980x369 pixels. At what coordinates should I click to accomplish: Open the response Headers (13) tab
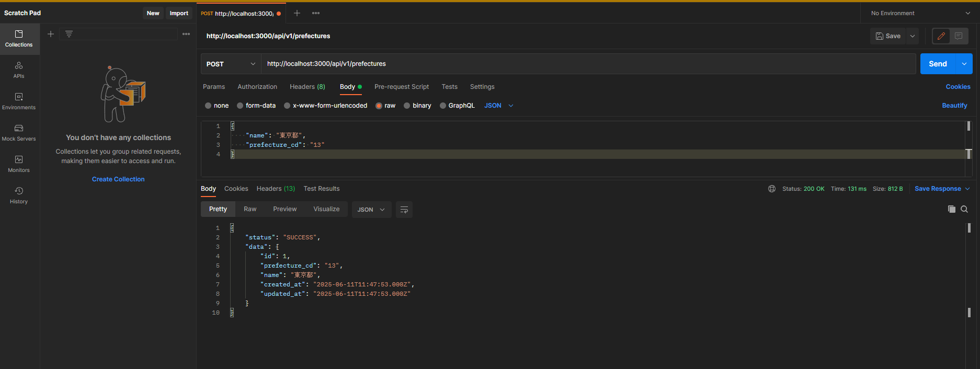point(276,189)
